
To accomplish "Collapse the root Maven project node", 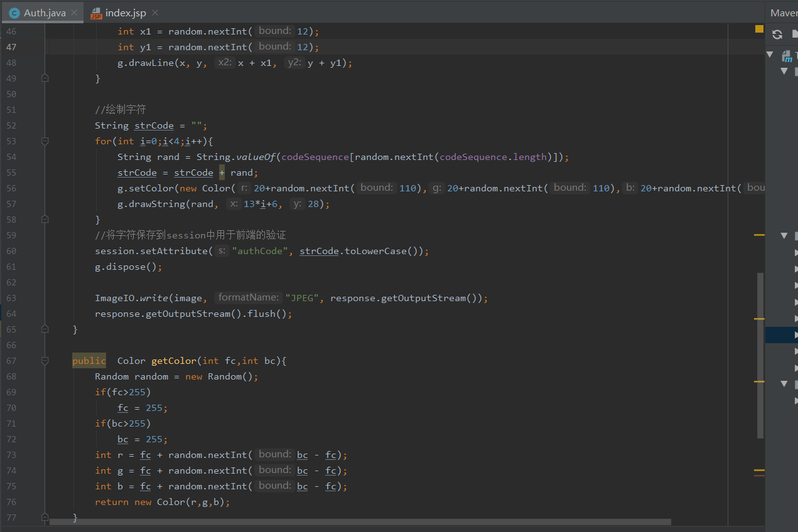I will [770, 55].
